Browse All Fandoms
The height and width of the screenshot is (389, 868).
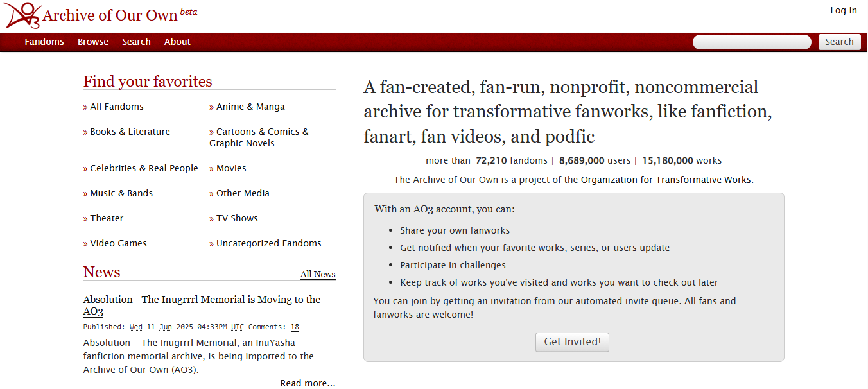point(117,107)
